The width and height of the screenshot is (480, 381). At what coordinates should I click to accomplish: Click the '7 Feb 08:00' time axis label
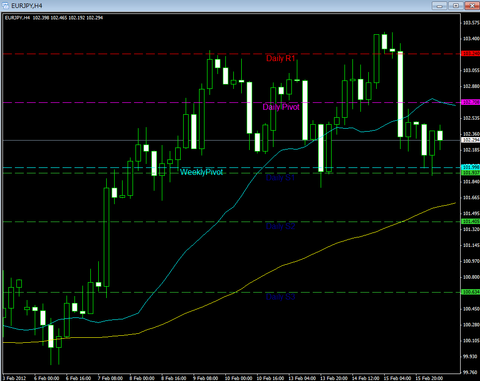(110, 378)
